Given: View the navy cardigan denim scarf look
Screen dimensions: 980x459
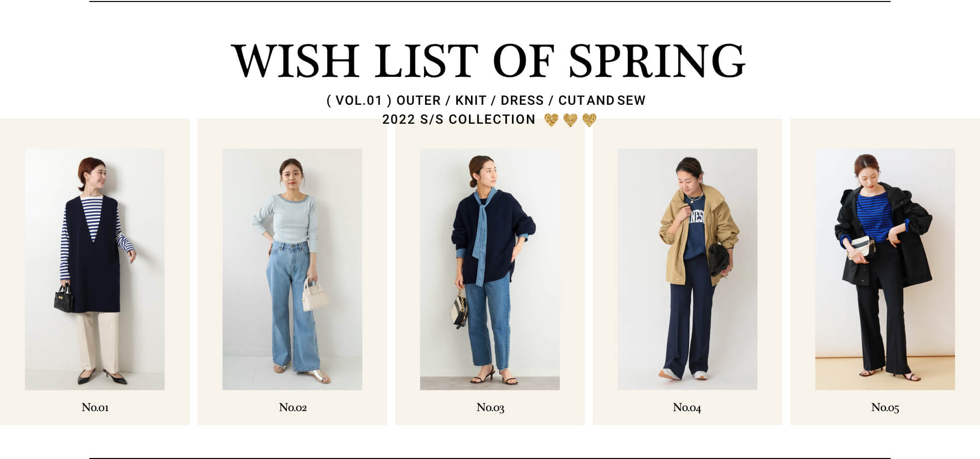Looking at the screenshot, I should [490, 269].
